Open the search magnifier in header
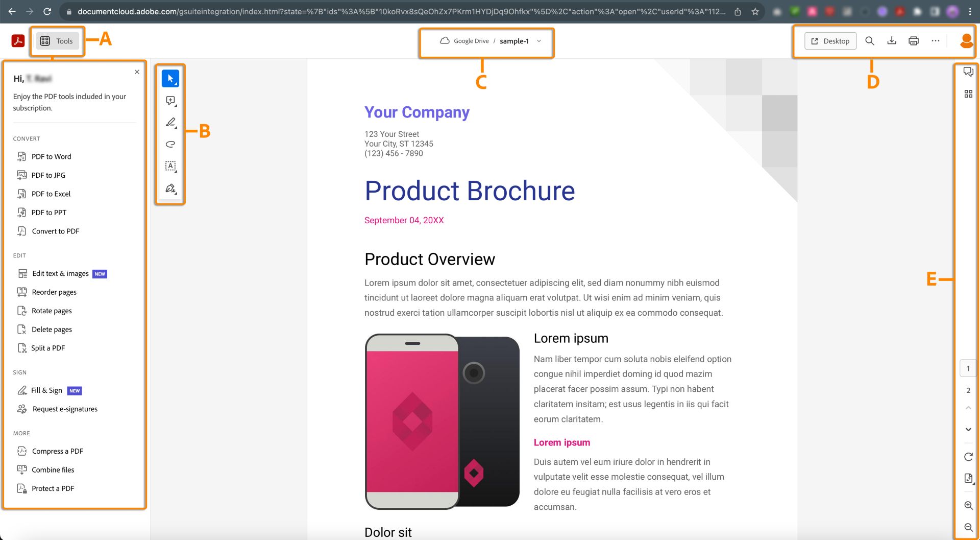Viewport: 980px width, 540px height. pyautogui.click(x=870, y=41)
